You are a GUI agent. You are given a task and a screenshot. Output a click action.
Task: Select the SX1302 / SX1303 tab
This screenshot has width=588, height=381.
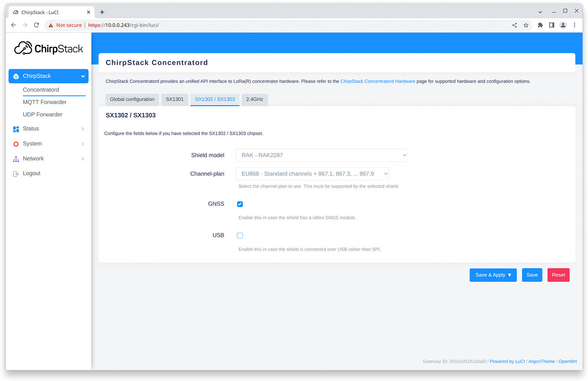215,99
